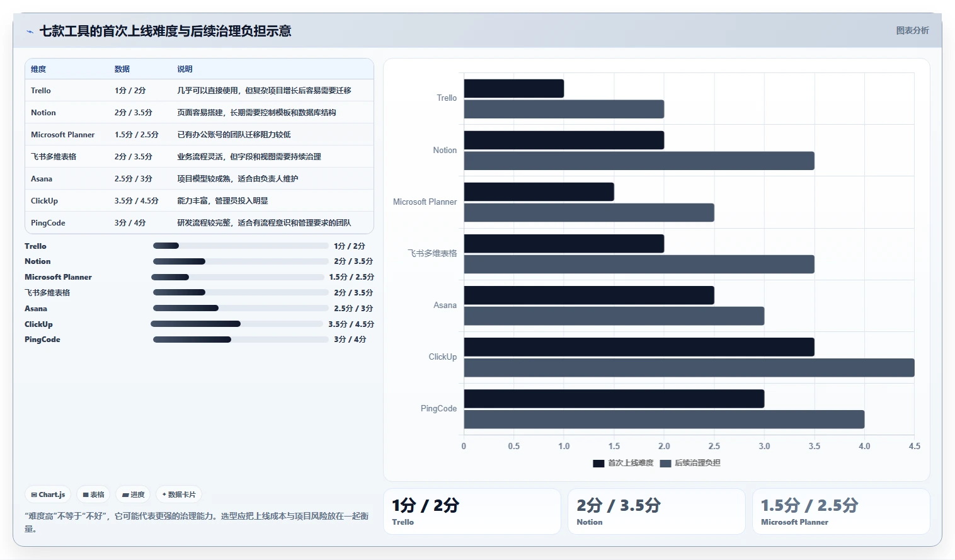Click the Asana progress bar
The width and height of the screenshot is (955, 560).
click(x=241, y=308)
